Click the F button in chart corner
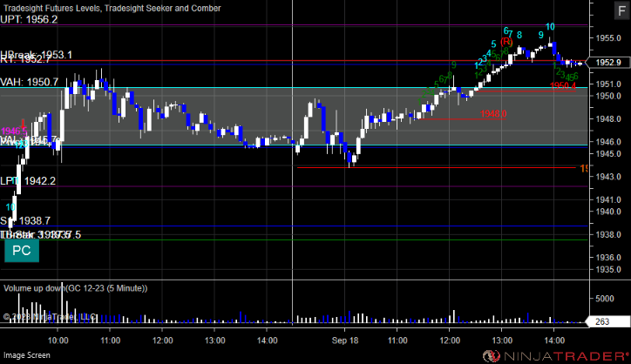Screen dimensions: 631x364 pos(622,10)
